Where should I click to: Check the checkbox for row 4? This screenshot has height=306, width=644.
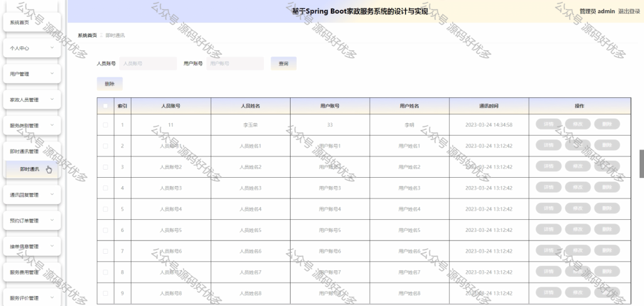pyautogui.click(x=106, y=188)
